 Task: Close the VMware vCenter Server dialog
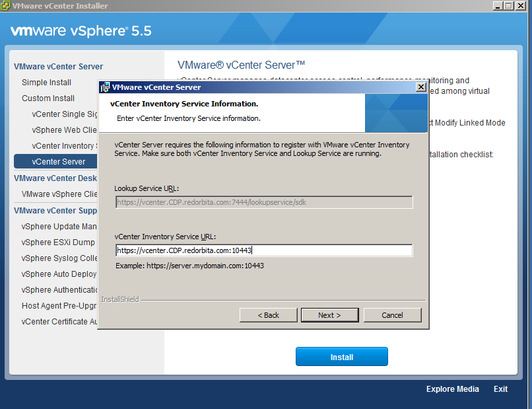420,87
